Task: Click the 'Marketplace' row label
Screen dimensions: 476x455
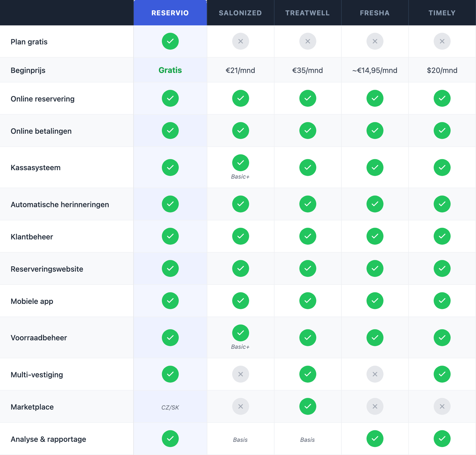Action: pyautogui.click(x=32, y=407)
